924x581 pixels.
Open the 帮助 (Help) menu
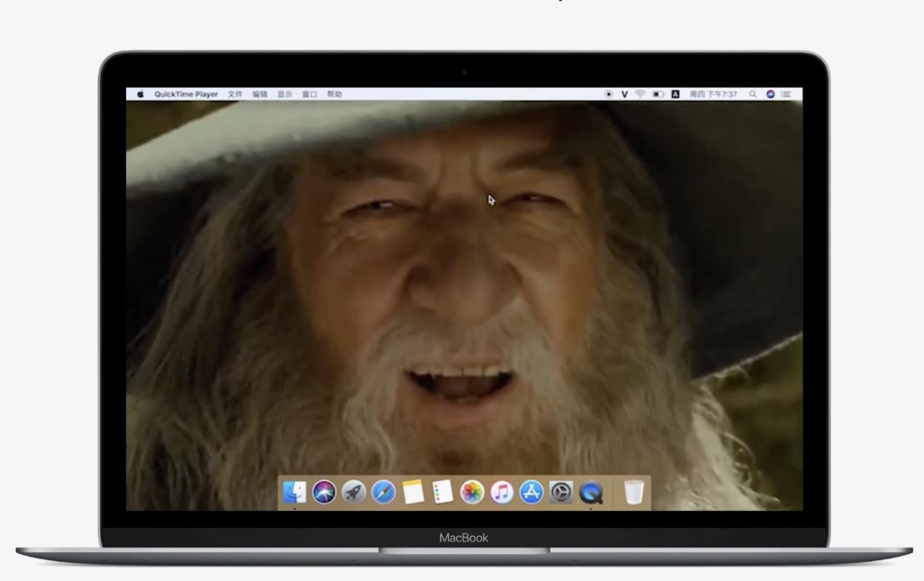click(334, 94)
